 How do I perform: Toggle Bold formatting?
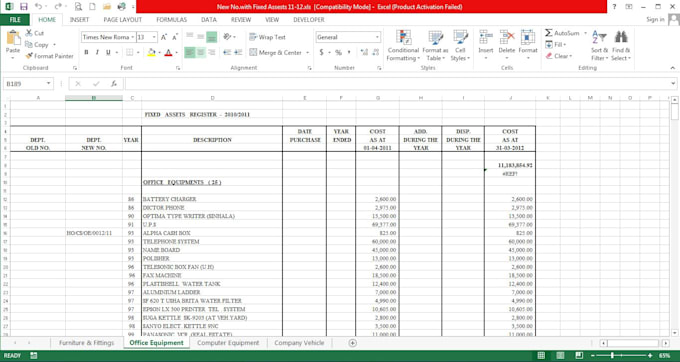86,52
